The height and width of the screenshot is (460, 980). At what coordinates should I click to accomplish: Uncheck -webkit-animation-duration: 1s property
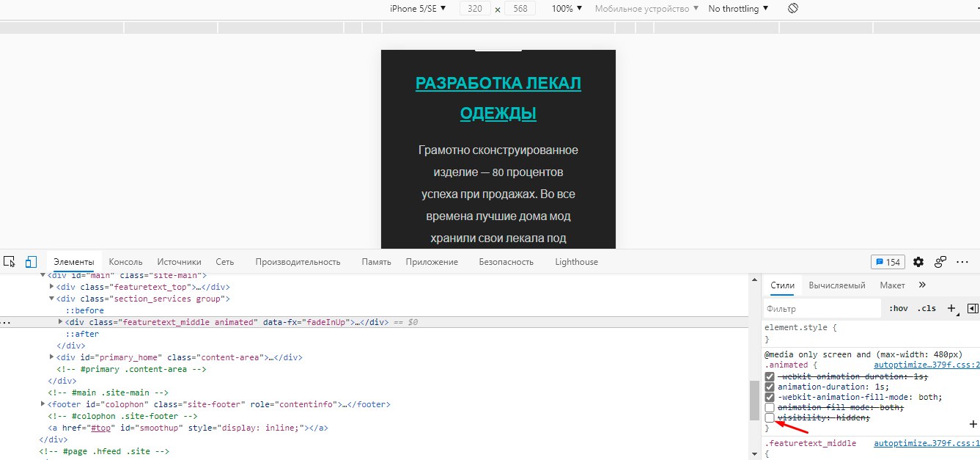(x=770, y=376)
